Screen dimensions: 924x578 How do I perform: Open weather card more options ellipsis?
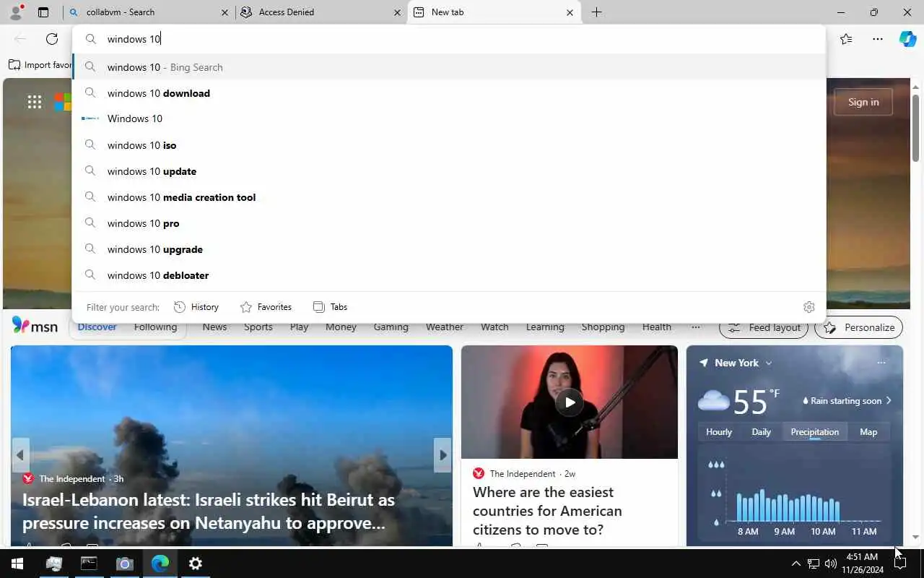pyautogui.click(x=881, y=363)
